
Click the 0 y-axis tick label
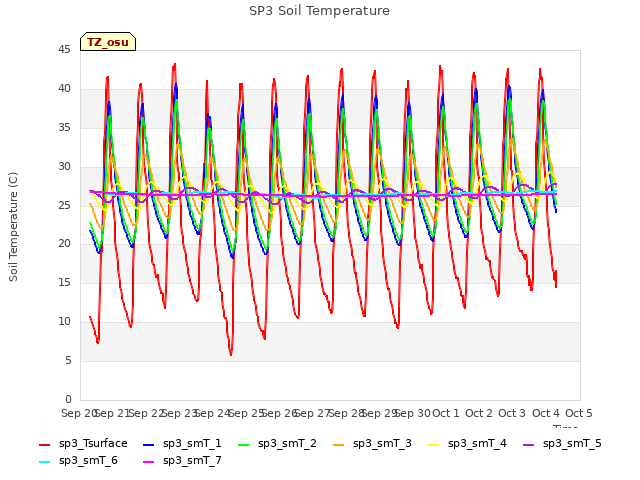tap(68, 399)
